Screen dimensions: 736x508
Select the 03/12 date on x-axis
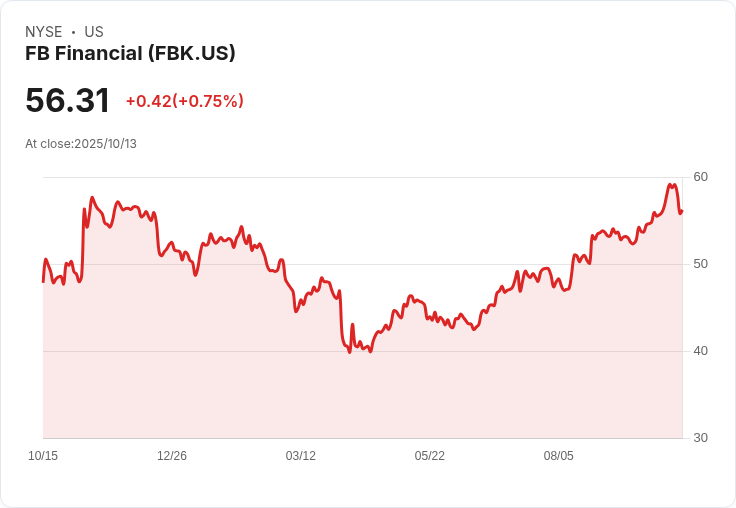click(300, 455)
